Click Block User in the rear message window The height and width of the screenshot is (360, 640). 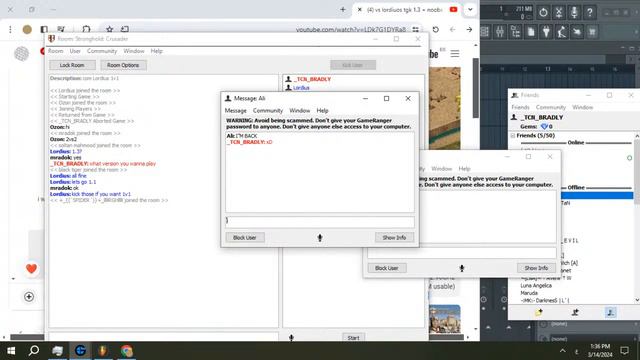click(x=387, y=268)
